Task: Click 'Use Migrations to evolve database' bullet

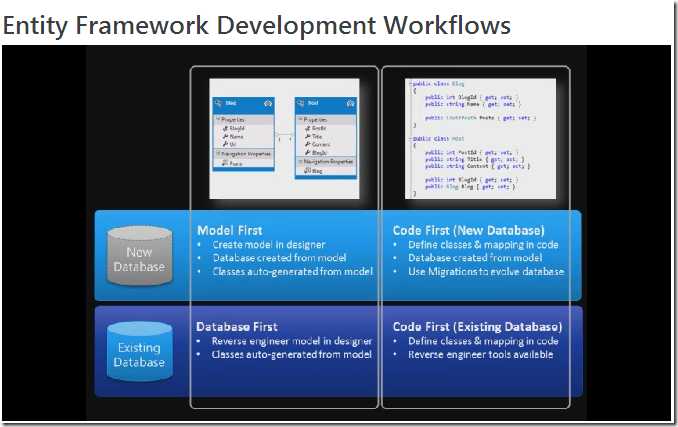Action: pos(486,272)
